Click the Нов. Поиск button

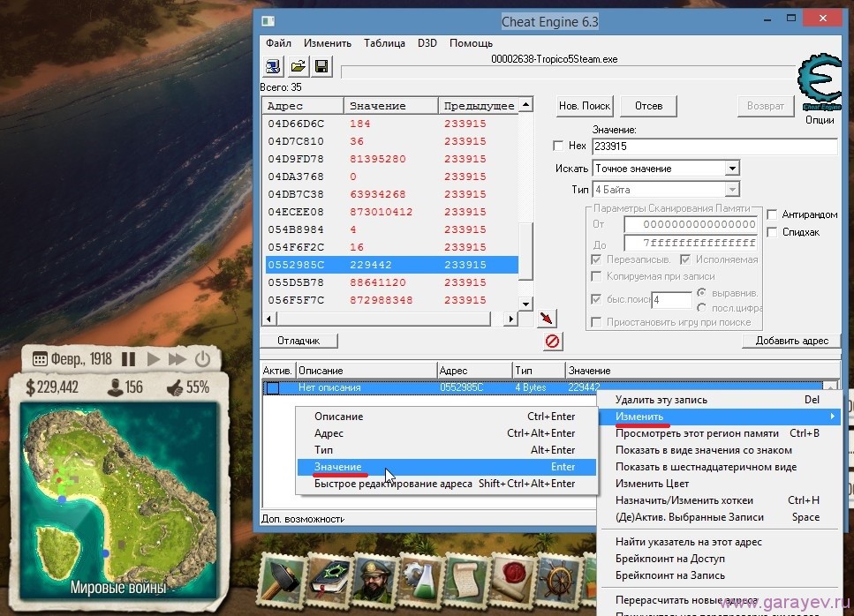click(585, 106)
